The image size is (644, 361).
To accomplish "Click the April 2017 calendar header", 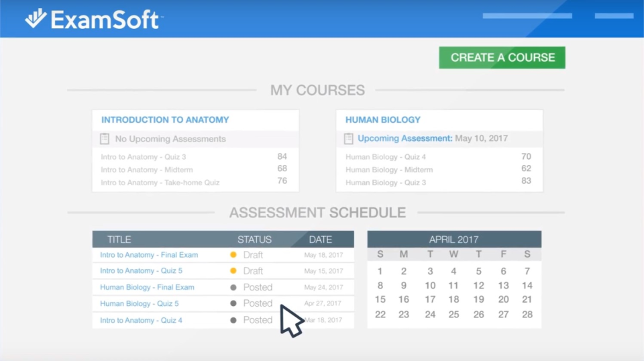I will click(454, 240).
